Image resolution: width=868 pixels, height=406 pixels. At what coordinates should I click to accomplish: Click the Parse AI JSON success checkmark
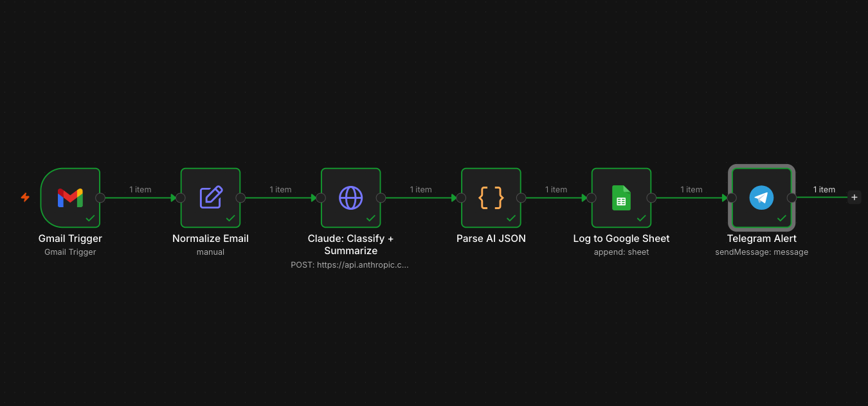coord(511,218)
